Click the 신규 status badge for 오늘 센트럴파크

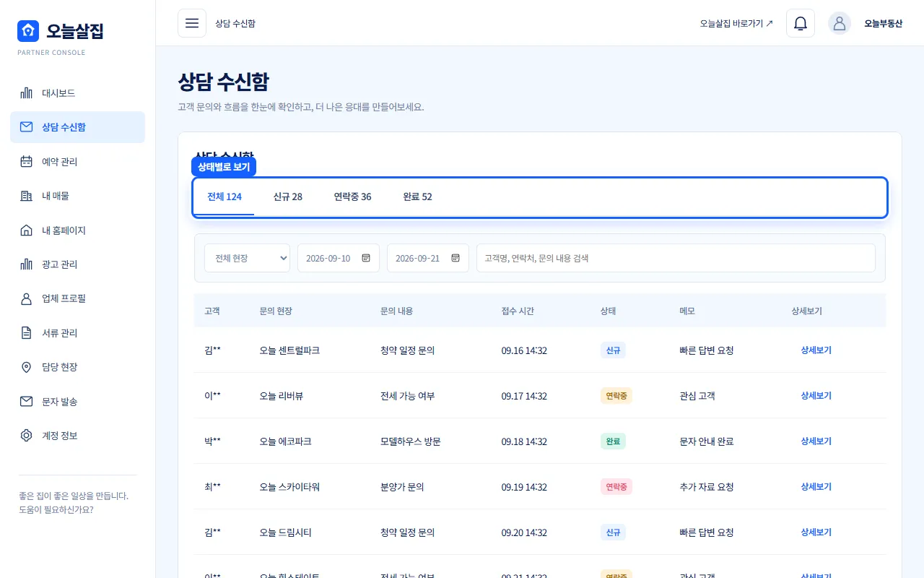coord(613,350)
